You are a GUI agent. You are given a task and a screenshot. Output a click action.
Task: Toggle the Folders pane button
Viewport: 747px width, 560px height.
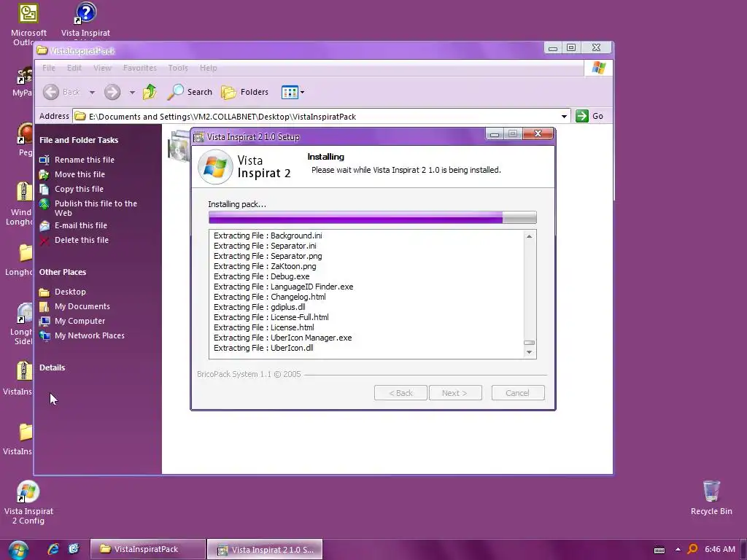245,92
